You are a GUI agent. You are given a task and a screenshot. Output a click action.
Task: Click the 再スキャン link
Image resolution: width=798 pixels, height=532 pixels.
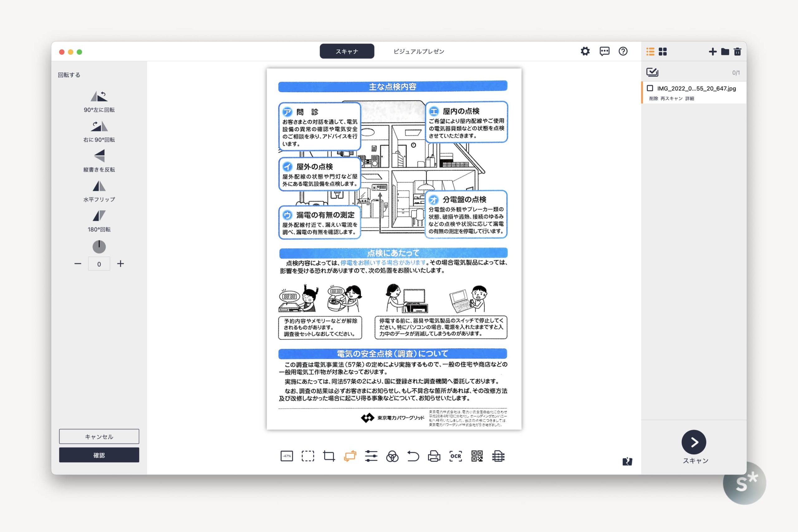point(671,98)
